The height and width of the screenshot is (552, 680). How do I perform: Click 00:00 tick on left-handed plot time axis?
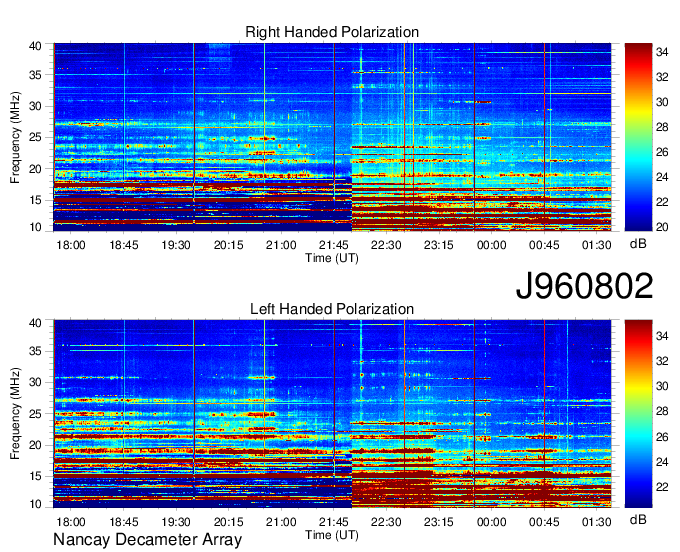[x=491, y=522]
